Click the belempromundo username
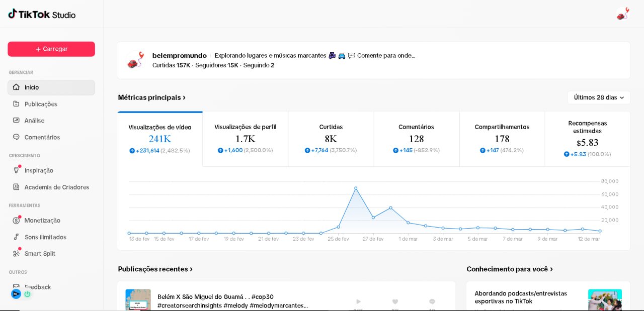 179,55
